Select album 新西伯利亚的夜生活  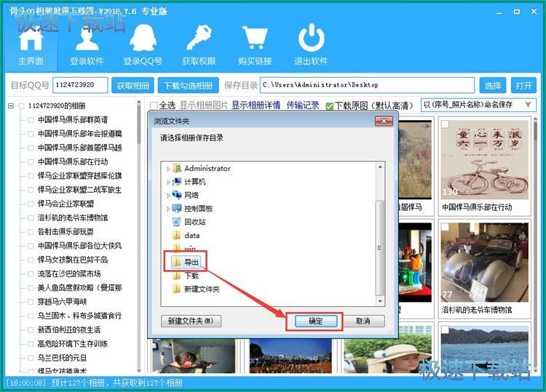(x=69, y=329)
